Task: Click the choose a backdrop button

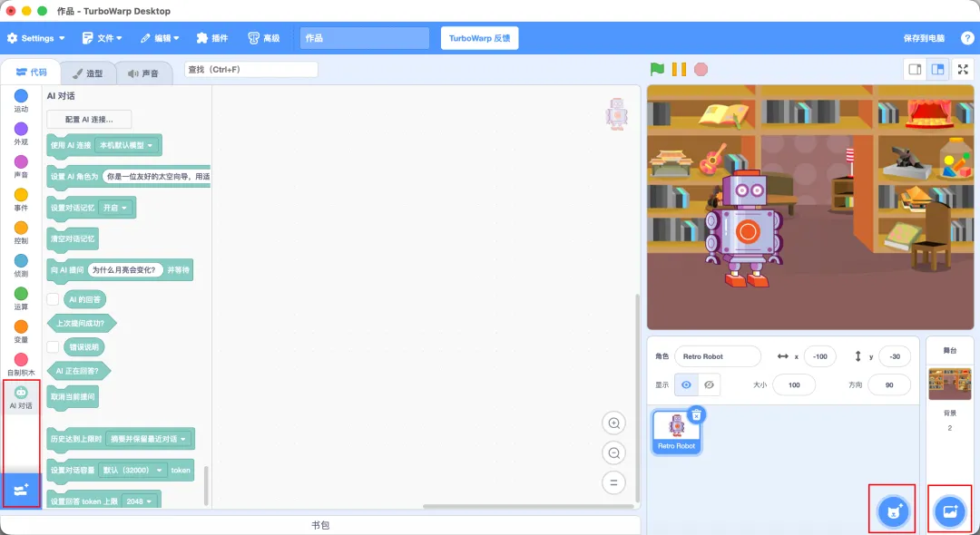Action: point(949,511)
